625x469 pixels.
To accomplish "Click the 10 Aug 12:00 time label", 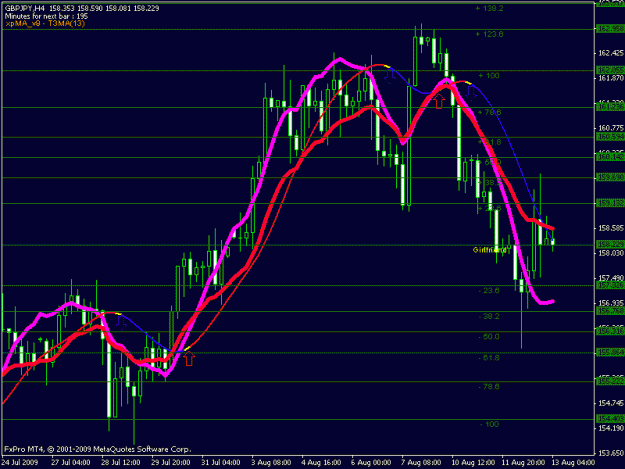I will [x=473, y=463].
